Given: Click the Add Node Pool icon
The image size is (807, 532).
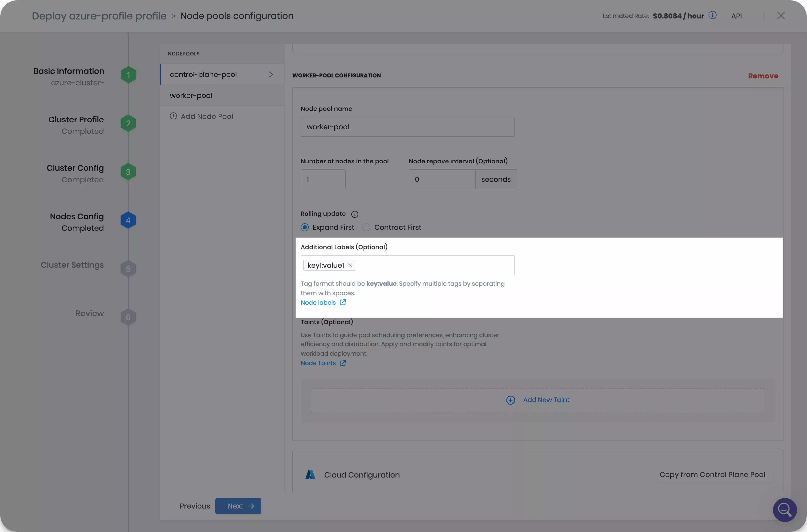Looking at the screenshot, I should click(x=173, y=116).
